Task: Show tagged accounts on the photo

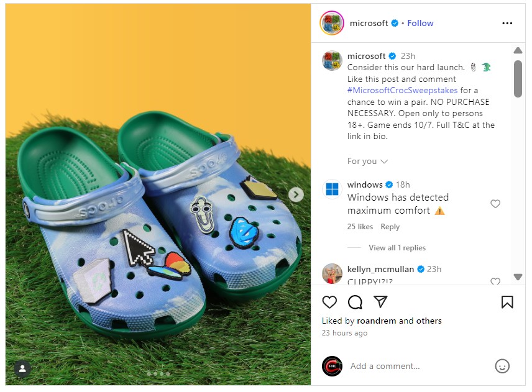Action: coord(22,368)
